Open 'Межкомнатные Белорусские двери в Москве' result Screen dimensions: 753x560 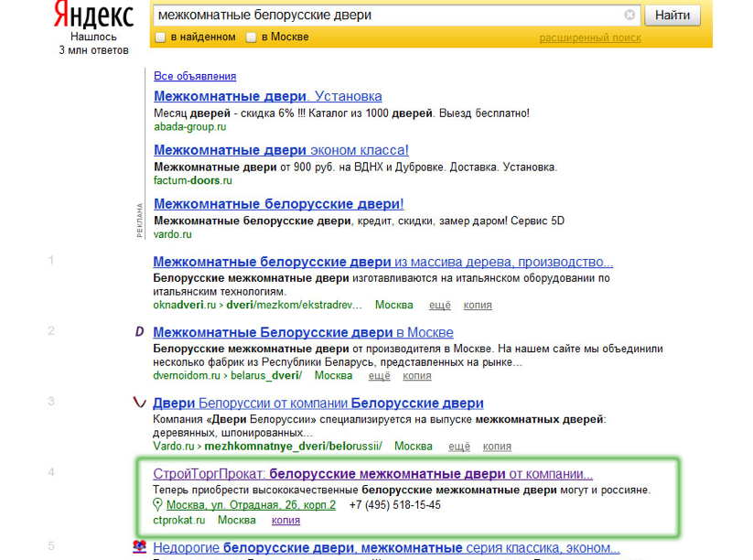[x=303, y=332]
